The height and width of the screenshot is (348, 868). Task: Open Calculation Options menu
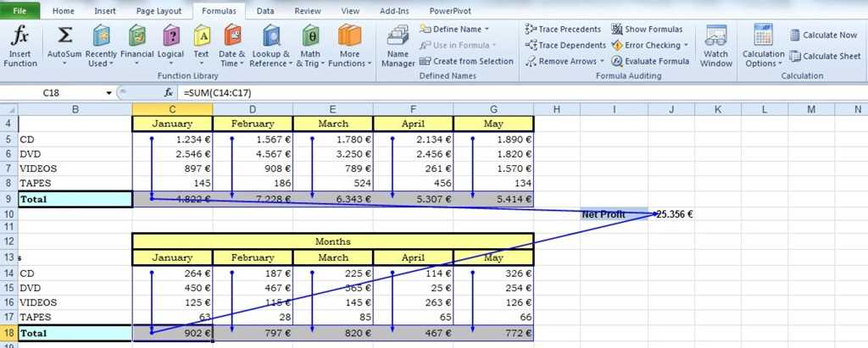pyautogui.click(x=764, y=47)
